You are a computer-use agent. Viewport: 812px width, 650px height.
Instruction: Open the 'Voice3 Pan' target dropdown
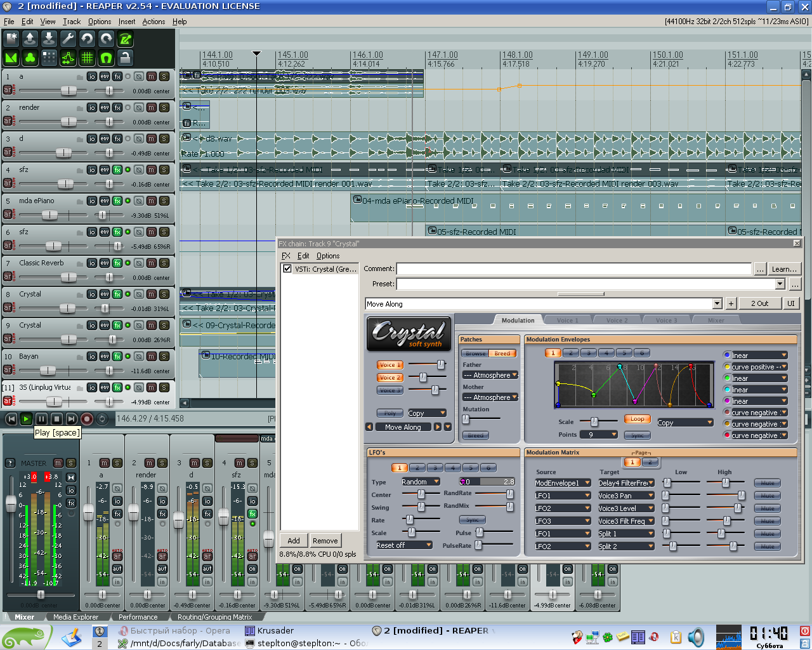(626, 496)
